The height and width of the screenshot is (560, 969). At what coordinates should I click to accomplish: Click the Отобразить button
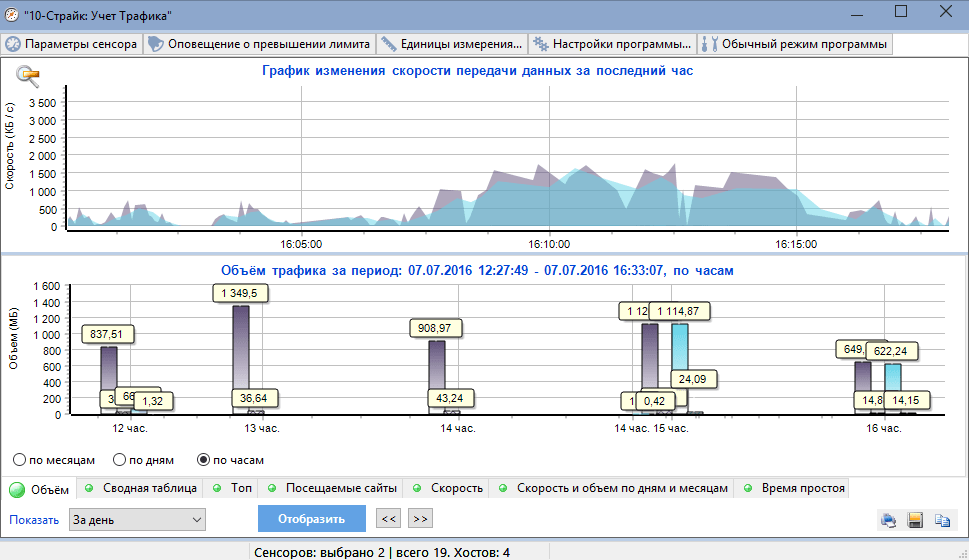tap(311, 519)
